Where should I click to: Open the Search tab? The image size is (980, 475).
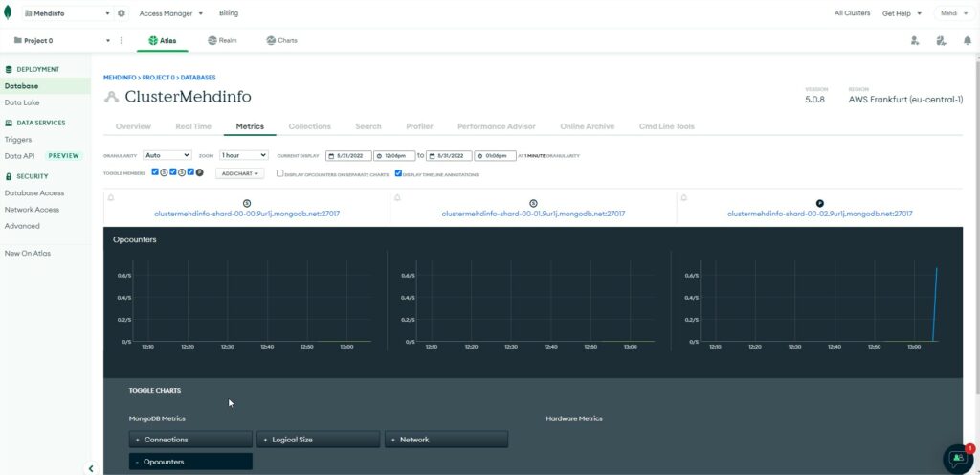pos(368,126)
